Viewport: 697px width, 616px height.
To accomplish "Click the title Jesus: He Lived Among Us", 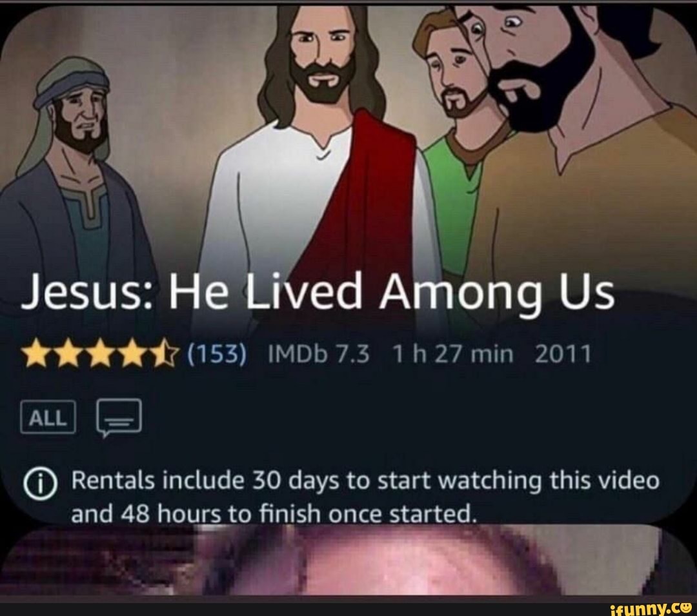I will (318, 294).
